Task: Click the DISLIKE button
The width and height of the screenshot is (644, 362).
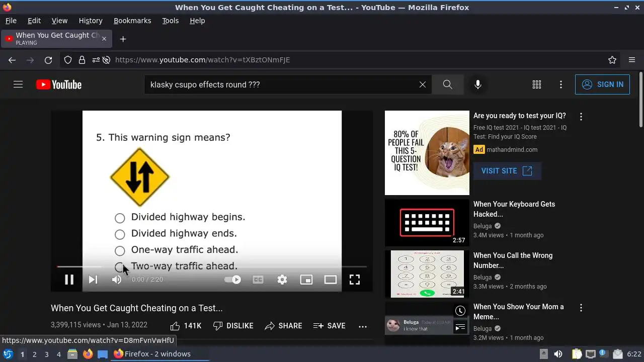Action: (x=233, y=326)
